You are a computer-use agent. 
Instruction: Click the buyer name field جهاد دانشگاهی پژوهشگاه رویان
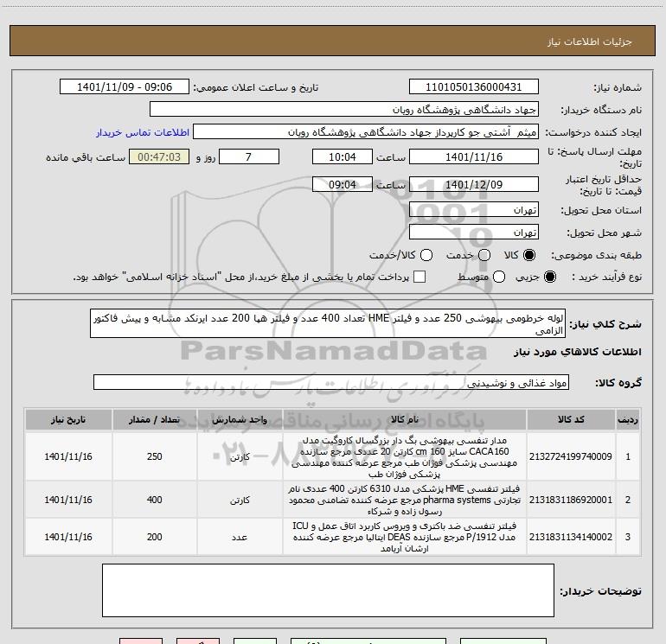[x=344, y=110]
